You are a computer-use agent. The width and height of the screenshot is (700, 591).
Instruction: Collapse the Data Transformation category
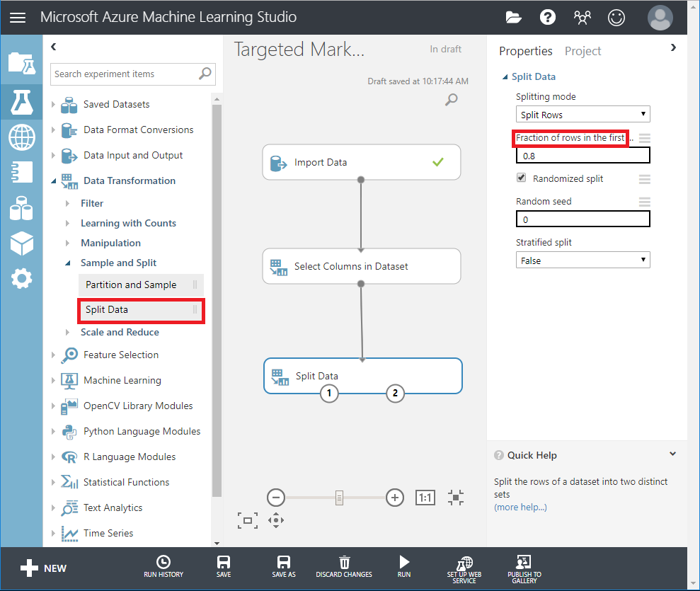(54, 181)
